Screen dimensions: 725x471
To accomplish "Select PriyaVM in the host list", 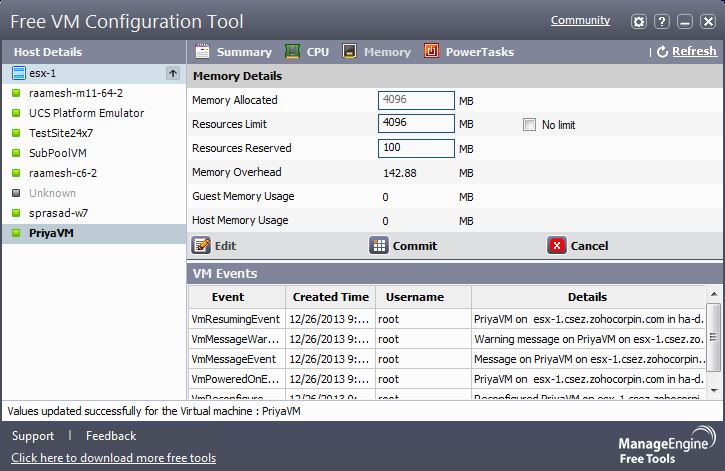I will tap(94, 233).
